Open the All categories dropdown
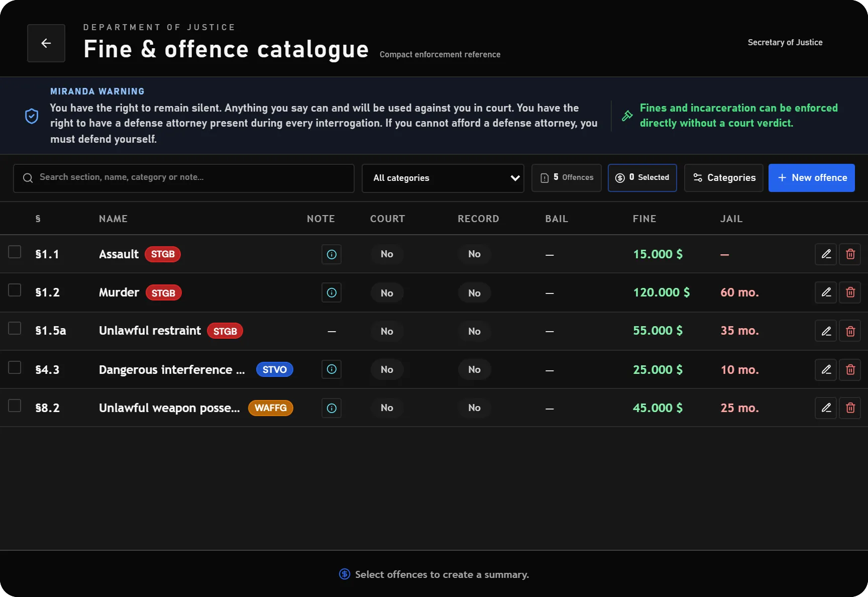868x597 pixels. 443,178
